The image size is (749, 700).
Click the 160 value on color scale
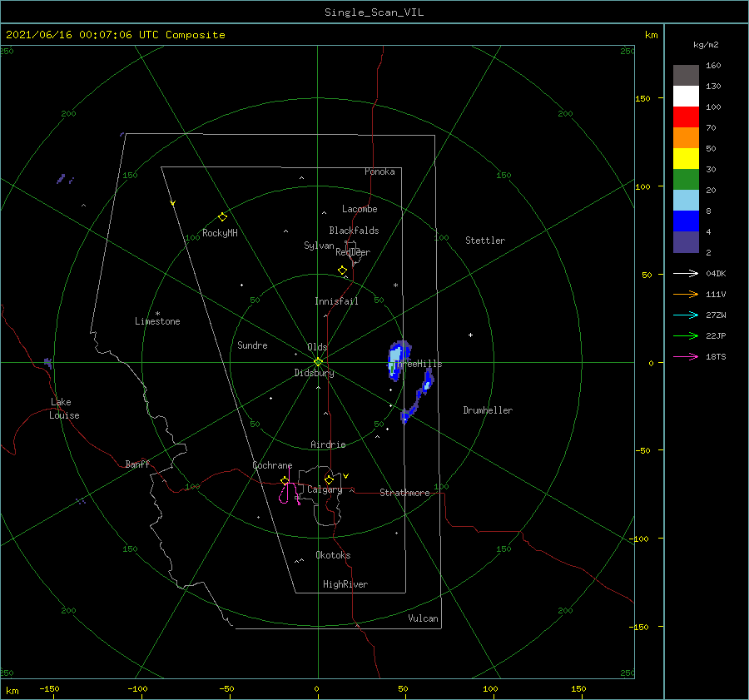[x=713, y=66]
